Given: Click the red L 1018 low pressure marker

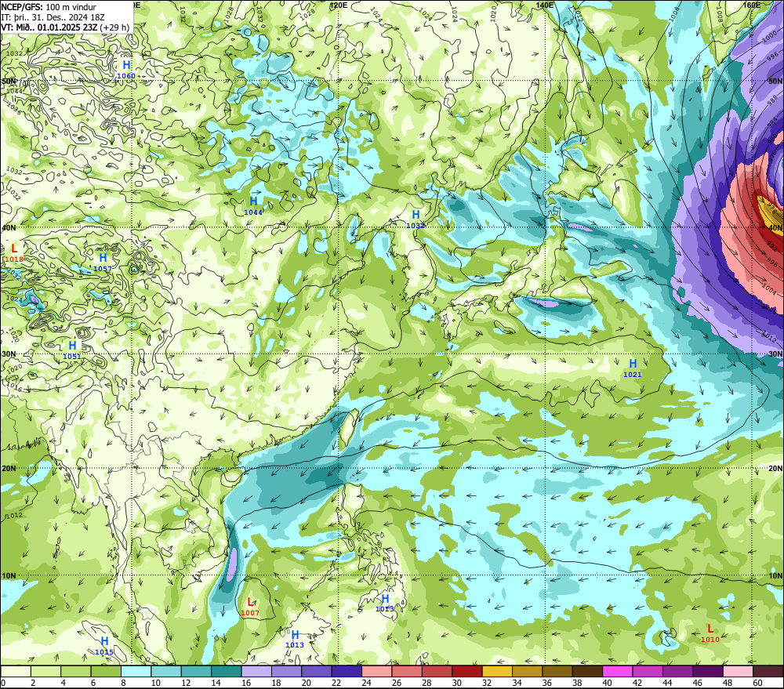Looking at the screenshot, I should (14, 252).
